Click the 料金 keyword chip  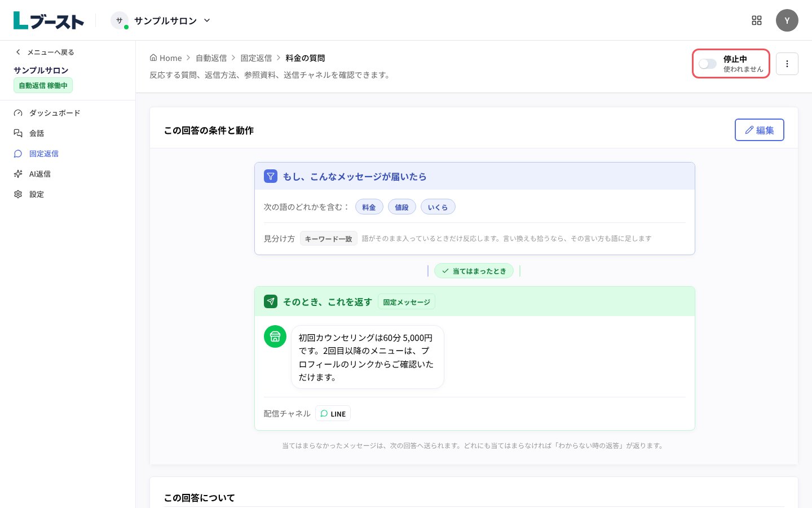click(369, 207)
